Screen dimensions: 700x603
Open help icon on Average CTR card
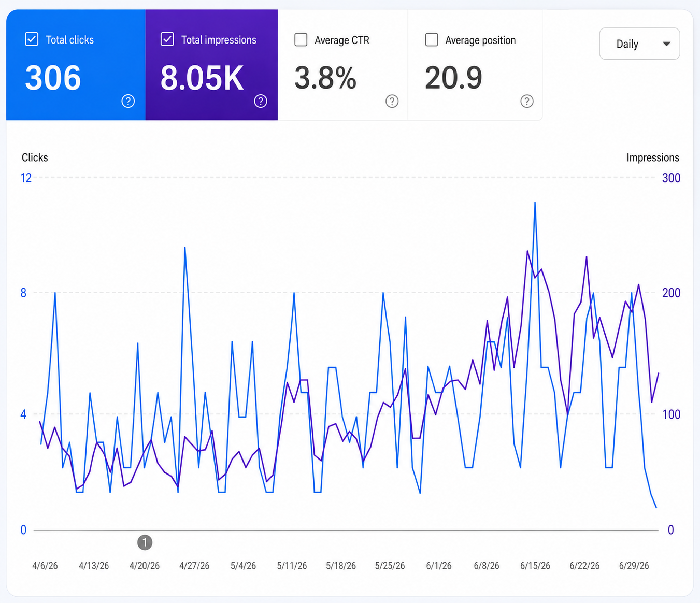pyautogui.click(x=392, y=101)
